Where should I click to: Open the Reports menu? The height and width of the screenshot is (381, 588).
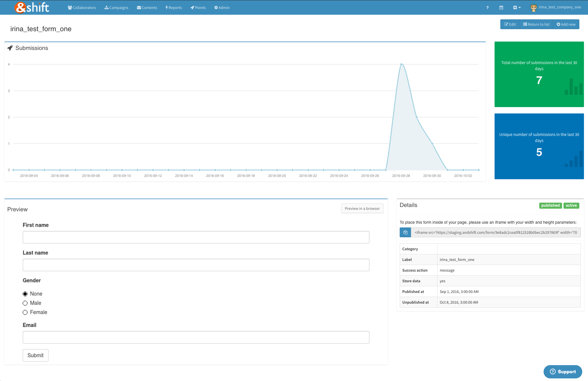coord(174,8)
